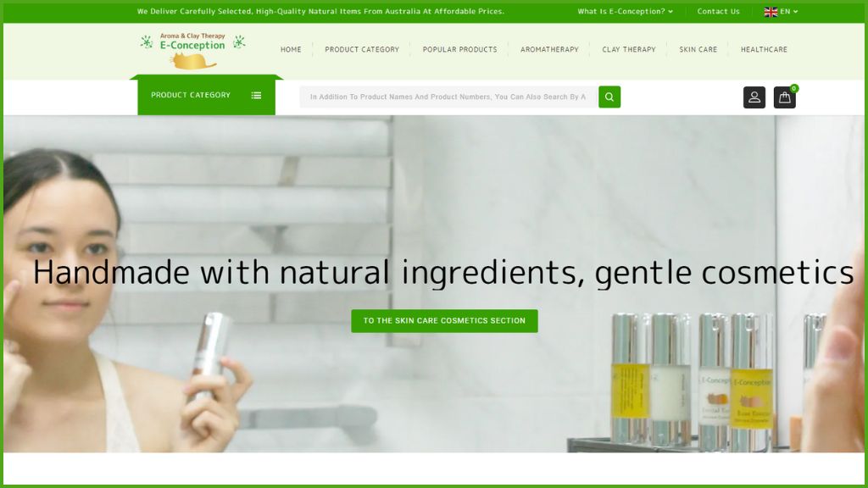Viewport: 868px width, 488px height.
Task: Open the Contact Us link
Action: 718,11
